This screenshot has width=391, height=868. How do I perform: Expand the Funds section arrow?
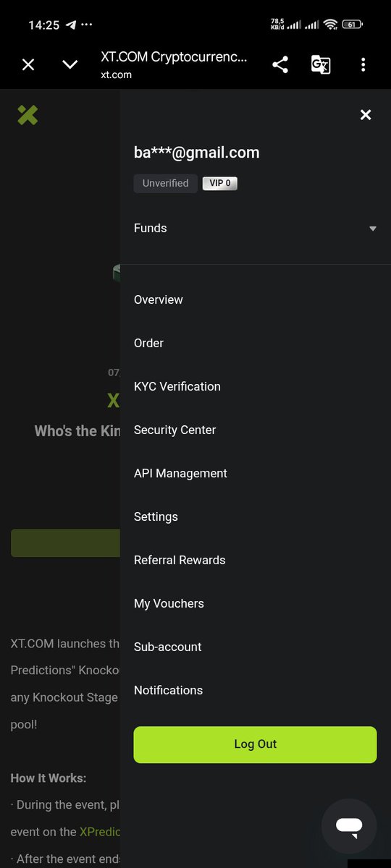point(373,229)
